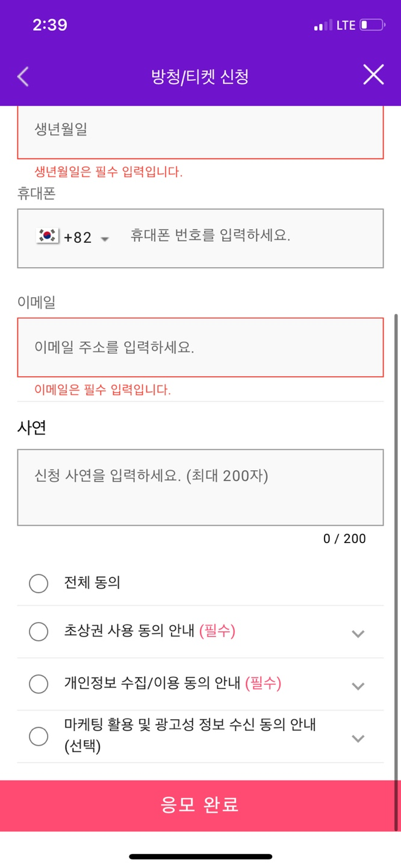The image size is (401, 868).
Task: Check the 개인정보 수집/이용 동의 consent
Action: (39, 684)
